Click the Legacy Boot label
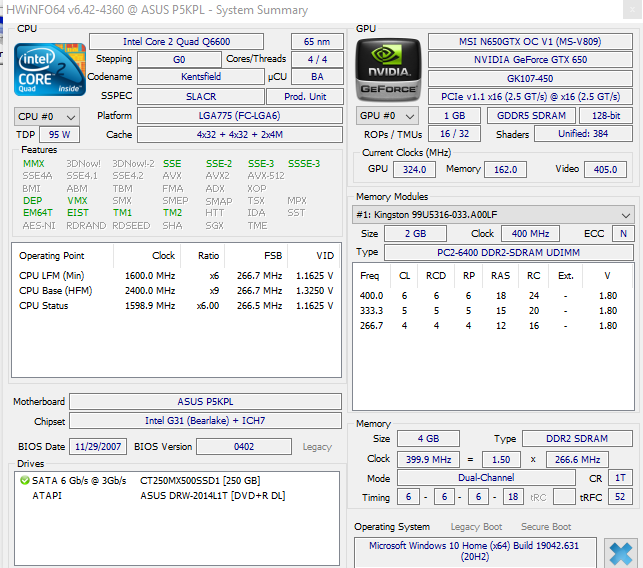Viewport: 643px width, 568px height. point(476,527)
